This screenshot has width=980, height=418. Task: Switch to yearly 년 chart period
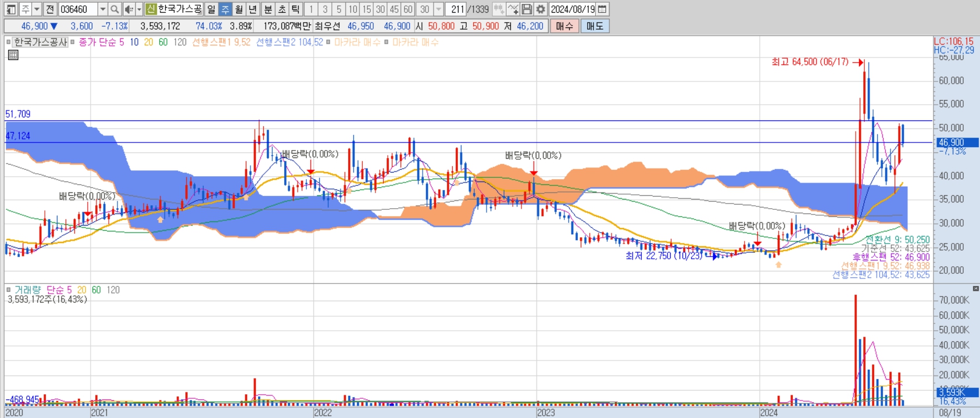(253, 9)
